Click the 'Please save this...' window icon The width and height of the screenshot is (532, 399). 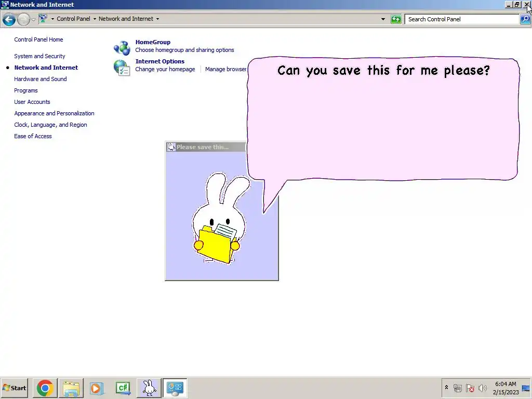pos(171,147)
